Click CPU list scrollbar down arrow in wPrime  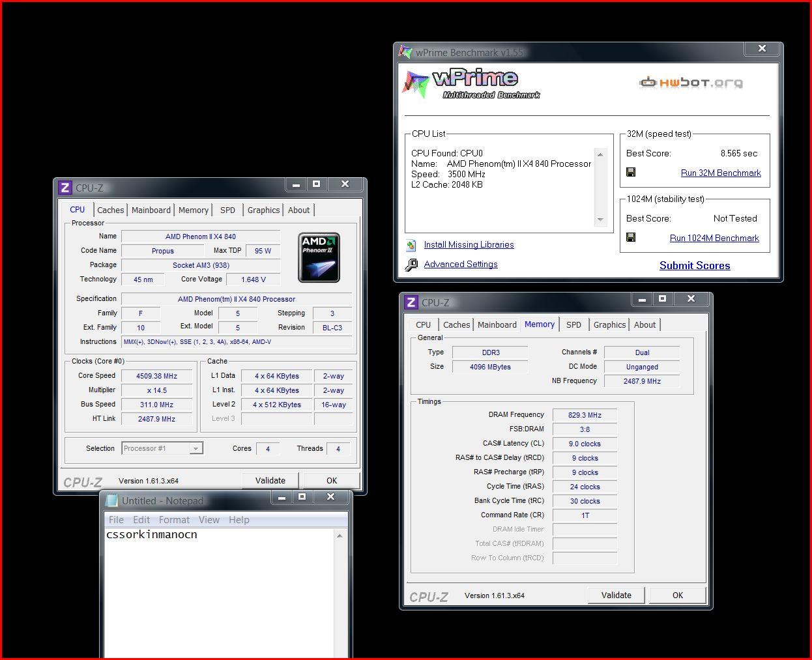[x=600, y=220]
